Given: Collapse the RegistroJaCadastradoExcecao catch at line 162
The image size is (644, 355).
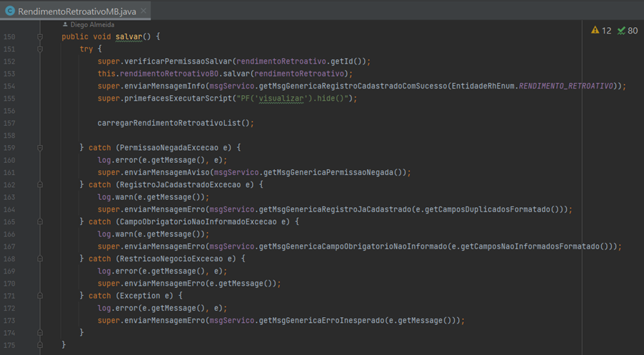Looking at the screenshot, I should (x=40, y=185).
